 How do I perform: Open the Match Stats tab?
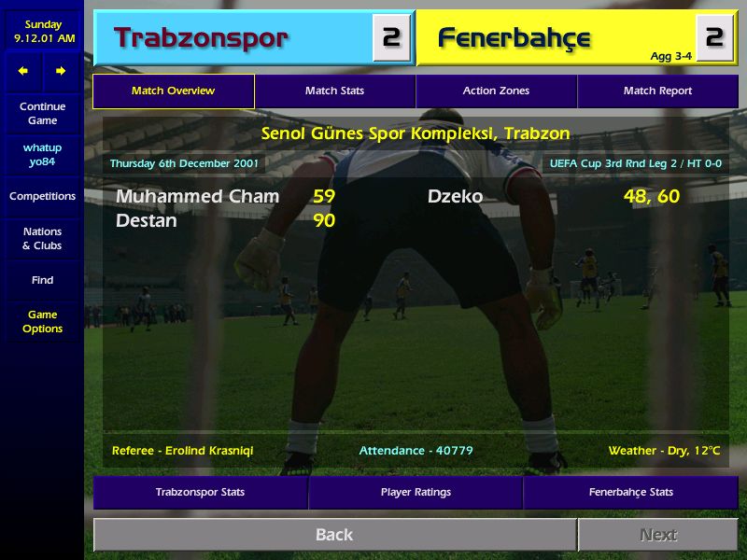334,91
